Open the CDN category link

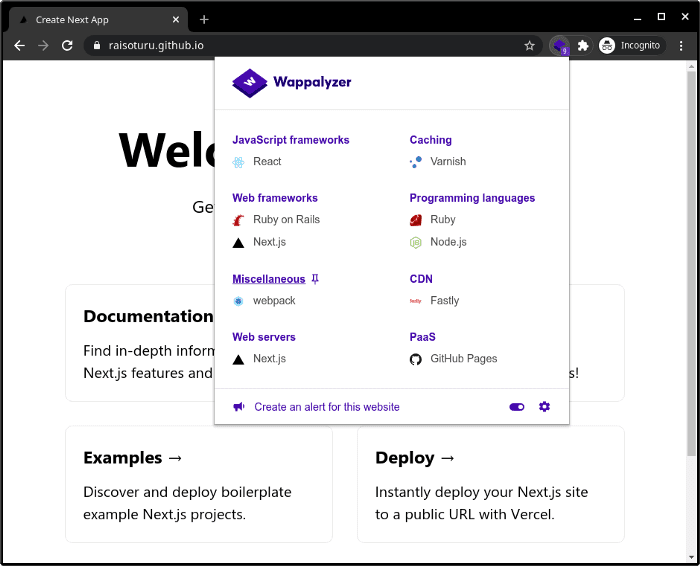pyautogui.click(x=421, y=279)
